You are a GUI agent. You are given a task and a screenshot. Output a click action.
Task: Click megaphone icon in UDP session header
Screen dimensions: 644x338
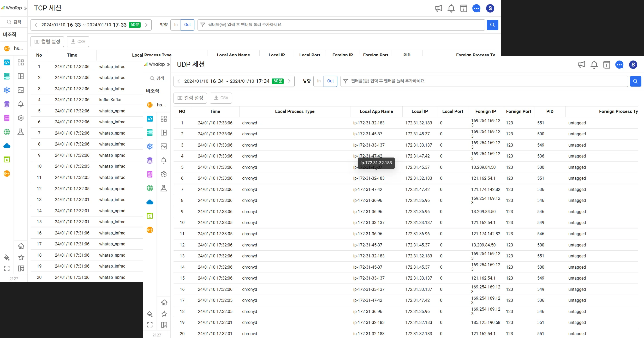[582, 65]
